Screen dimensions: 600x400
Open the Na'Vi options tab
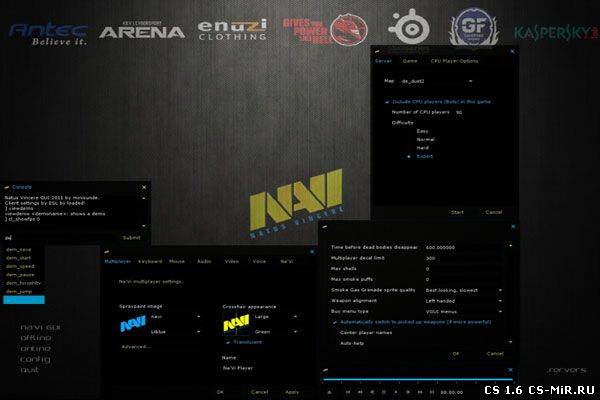coord(287,261)
